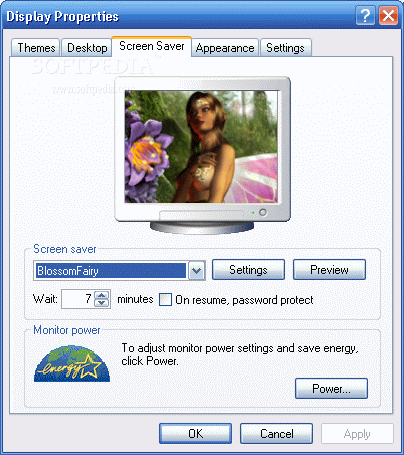Click the 'To adjust monitor power settings' text
The width and height of the screenshot is (404, 455).
click(x=240, y=354)
